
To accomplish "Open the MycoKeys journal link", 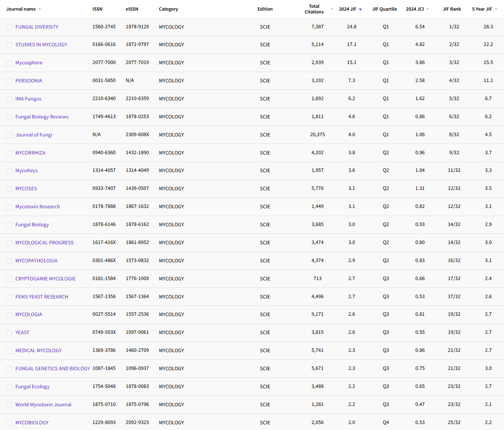I will click(x=27, y=170).
